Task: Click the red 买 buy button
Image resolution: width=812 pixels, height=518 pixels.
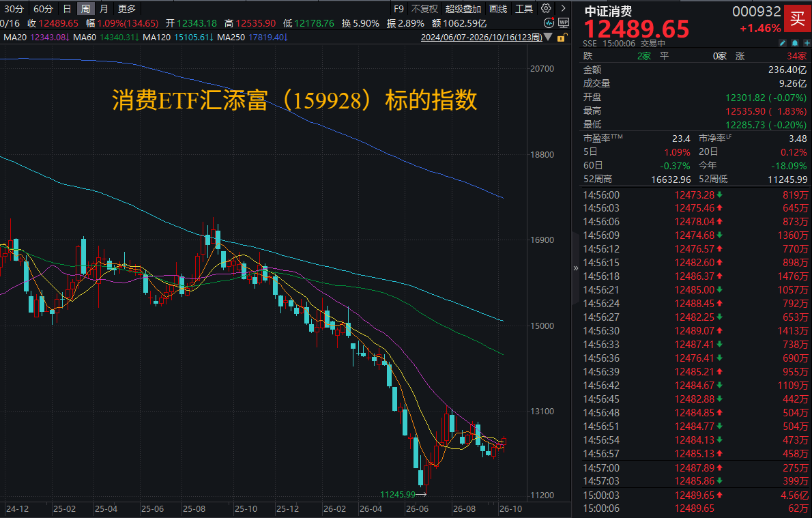Action: [x=798, y=19]
